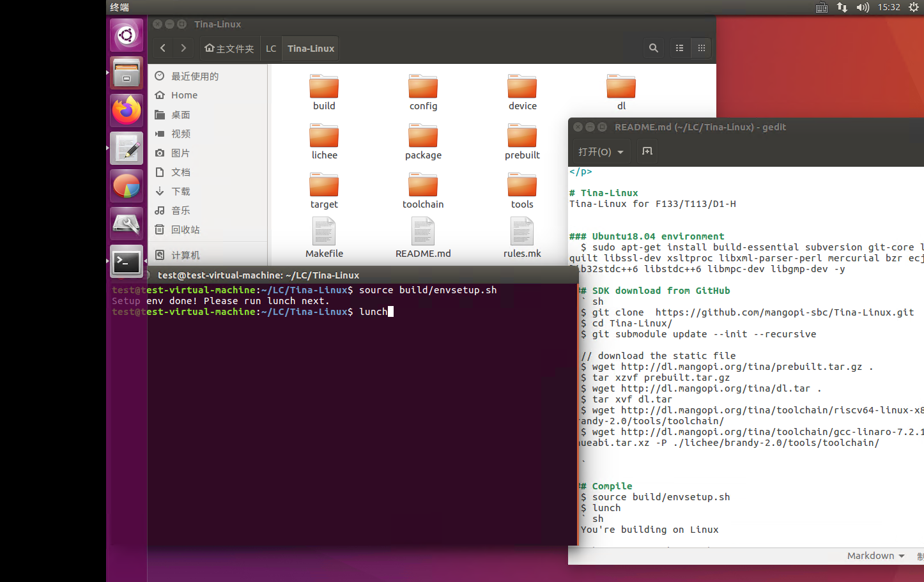Click the terminal prompt line with lunch
Image resolution: width=924 pixels, height=582 pixels.
[252, 312]
